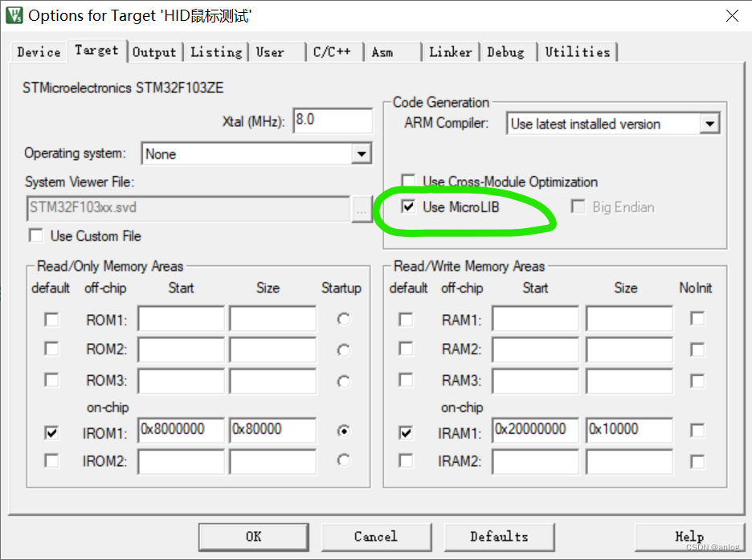
Task: Select the IROM2 Startup radio button
Action: (x=343, y=460)
